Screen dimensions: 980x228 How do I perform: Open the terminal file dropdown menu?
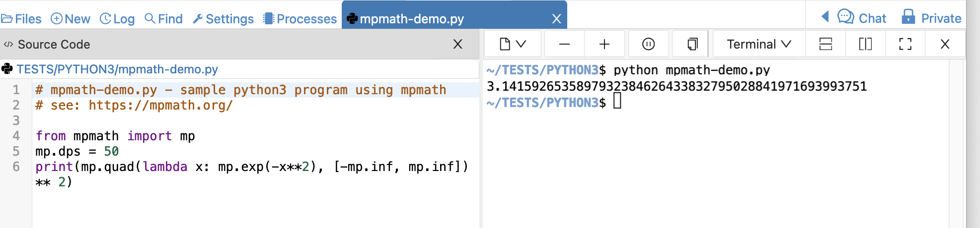coord(513,44)
